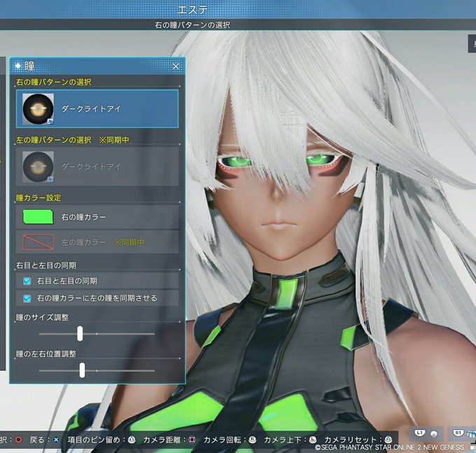Click the 戻る label in bottom bar

coord(37,440)
